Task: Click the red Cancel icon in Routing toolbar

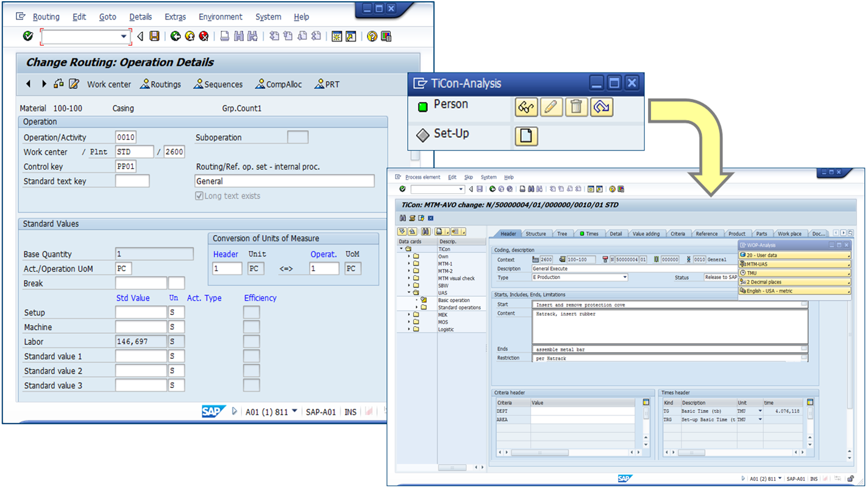Action: [204, 37]
